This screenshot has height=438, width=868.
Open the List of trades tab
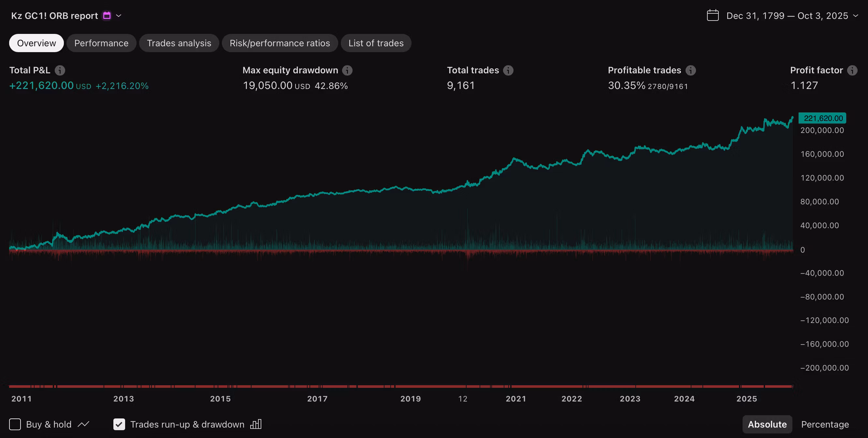click(x=376, y=43)
